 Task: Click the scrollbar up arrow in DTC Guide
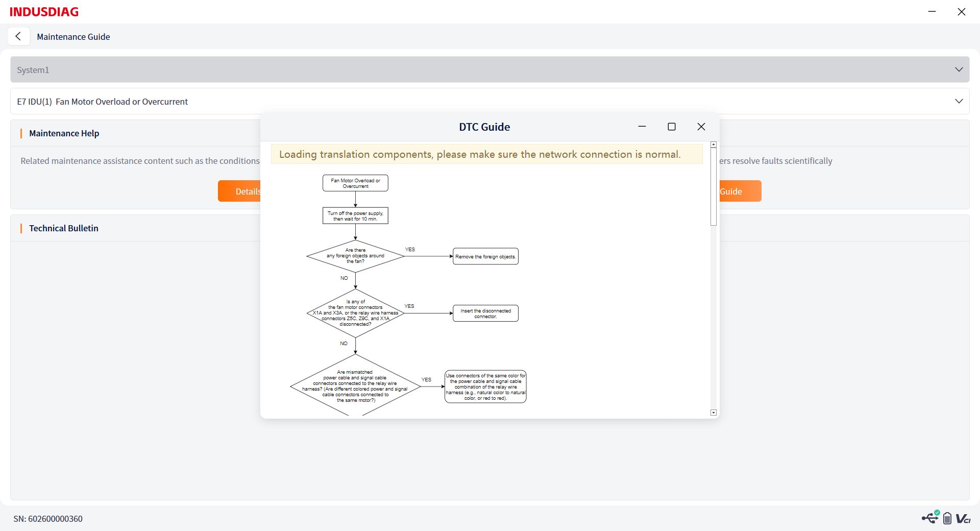click(714, 145)
